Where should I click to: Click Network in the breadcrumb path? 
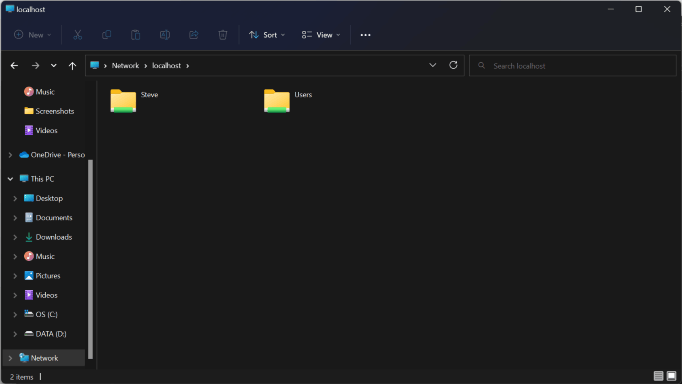click(x=125, y=65)
